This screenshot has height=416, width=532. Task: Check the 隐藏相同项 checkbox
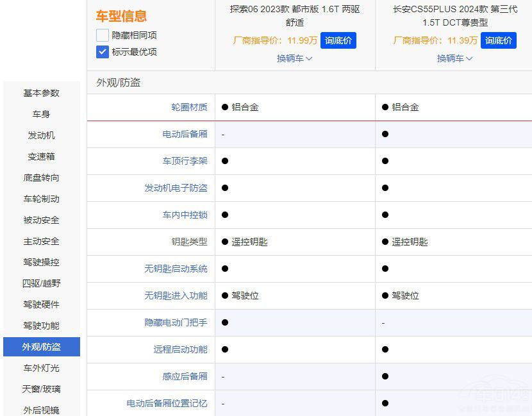click(x=103, y=35)
